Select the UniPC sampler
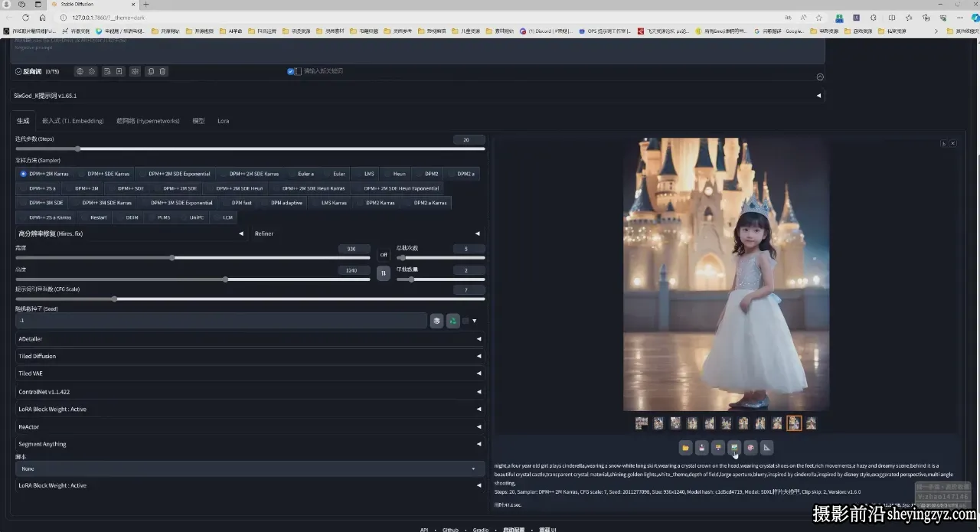980x532 pixels. click(x=193, y=217)
